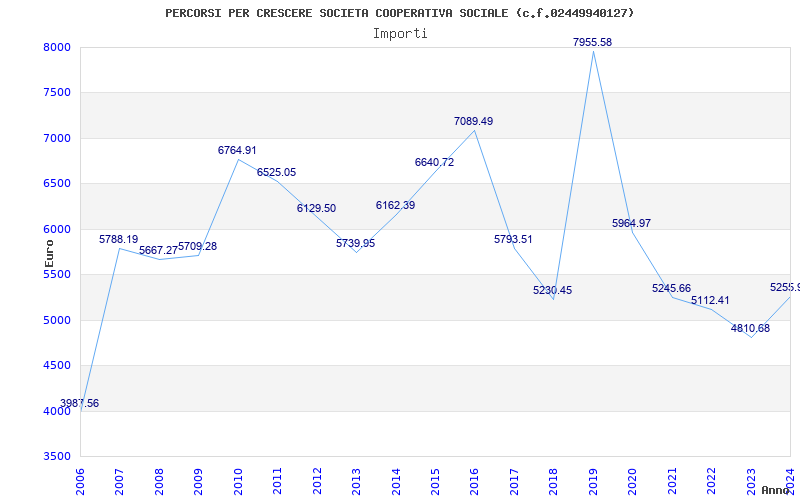Select the 2024 year label
This screenshot has height=500, width=800.
click(x=790, y=482)
